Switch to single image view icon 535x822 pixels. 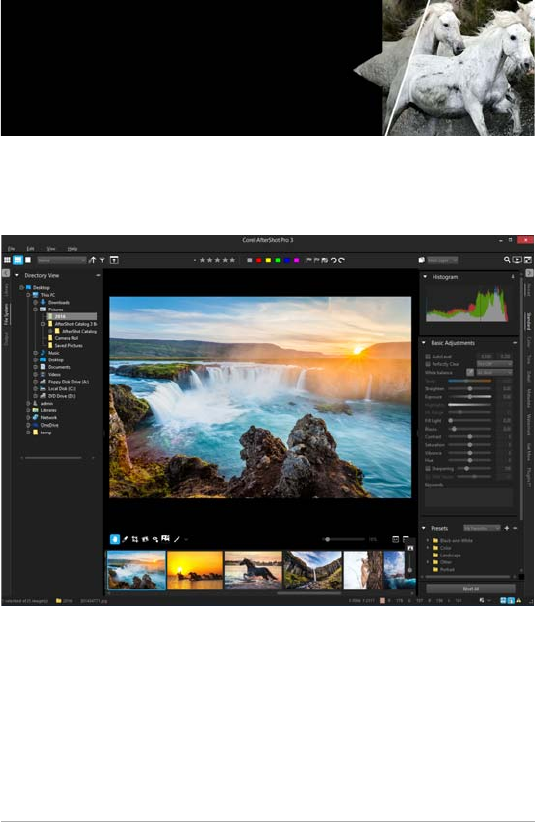click(x=28, y=260)
